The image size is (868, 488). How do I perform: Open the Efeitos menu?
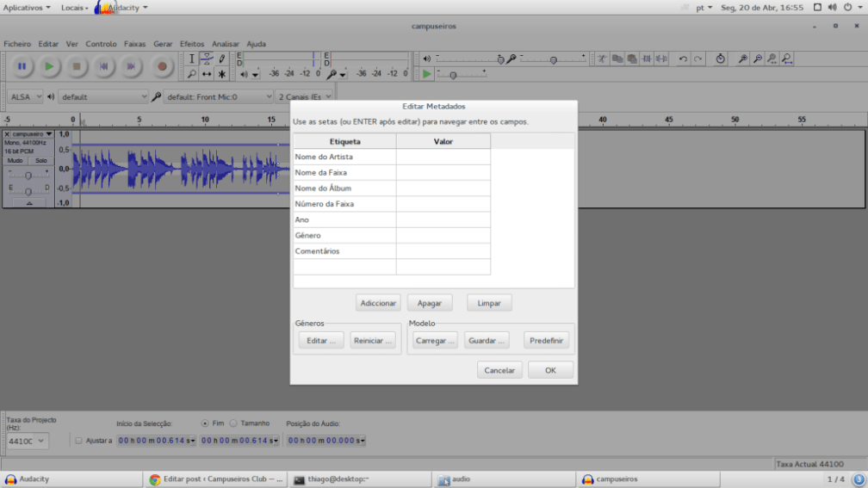pos(192,44)
